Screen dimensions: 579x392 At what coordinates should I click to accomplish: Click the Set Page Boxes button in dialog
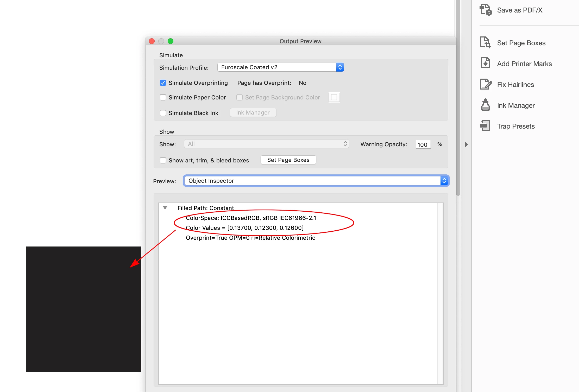click(288, 160)
